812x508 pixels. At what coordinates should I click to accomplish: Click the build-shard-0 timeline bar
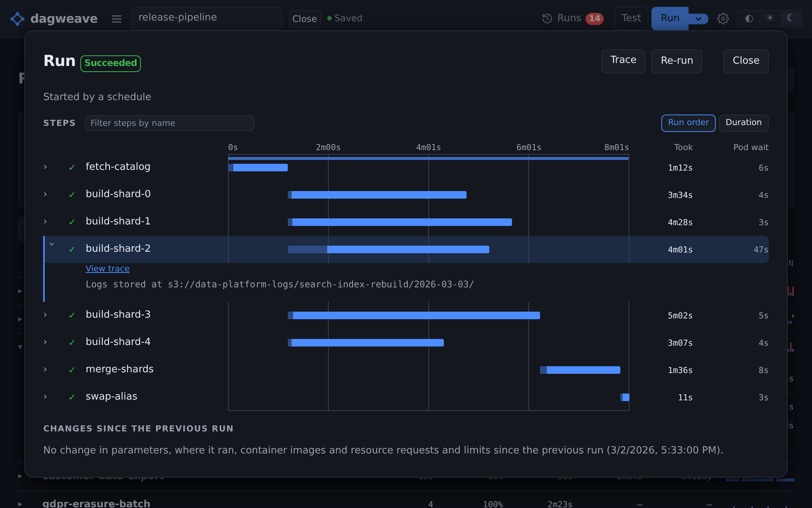377,195
